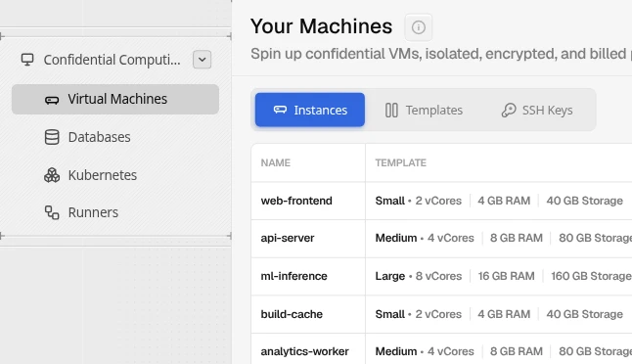Image resolution: width=632 pixels, height=364 pixels.
Task: Click the SSH Keys key icon
Action: point(509,110)
